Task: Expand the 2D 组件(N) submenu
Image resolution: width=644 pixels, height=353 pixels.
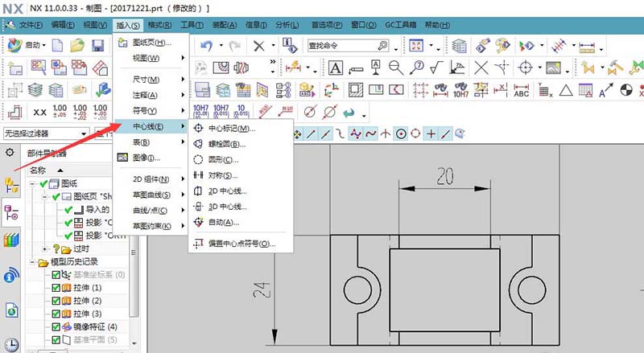Action: pos(151,179)
